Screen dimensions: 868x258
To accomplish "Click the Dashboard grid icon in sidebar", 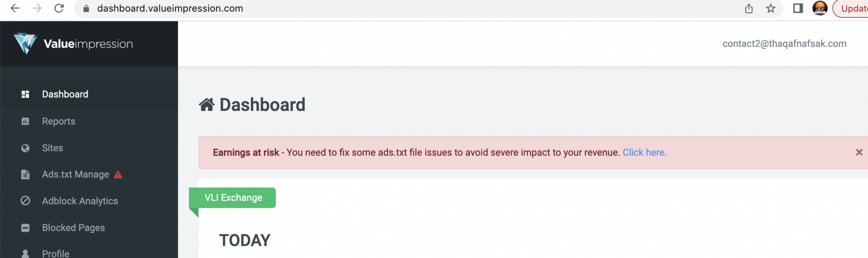I will (25, 94).
